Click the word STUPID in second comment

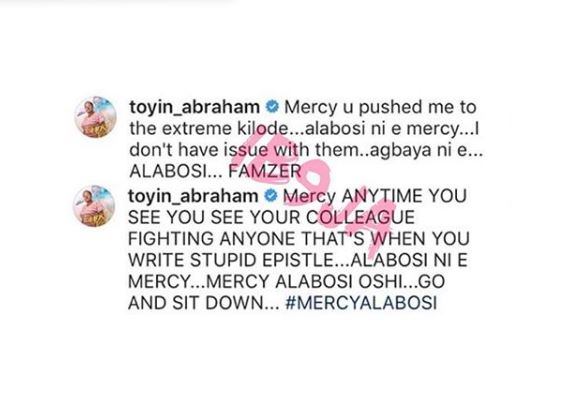[x=223, y=260]
